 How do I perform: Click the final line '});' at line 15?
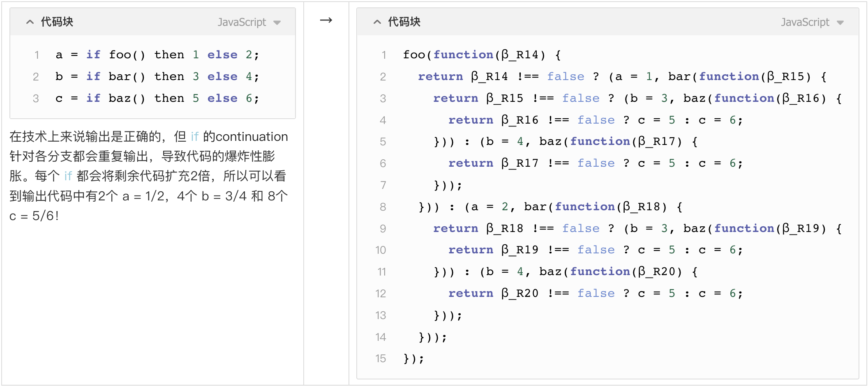[413, 358]
